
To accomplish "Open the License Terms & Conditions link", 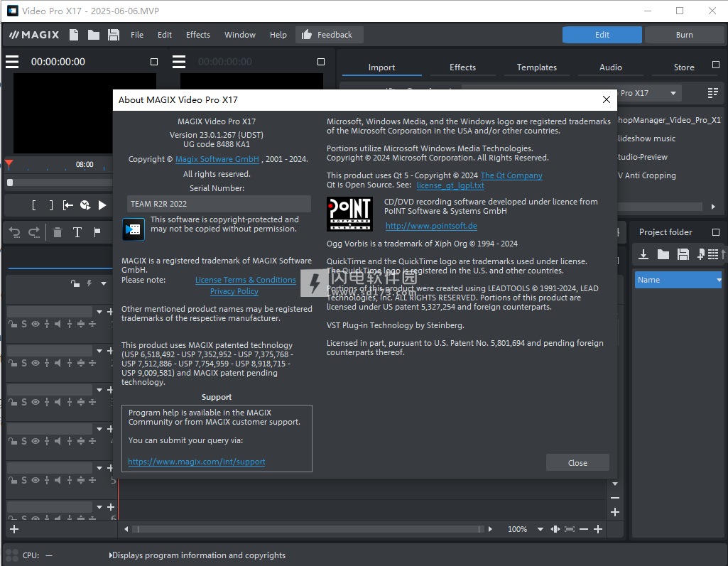I will click(x=246, y=280).
